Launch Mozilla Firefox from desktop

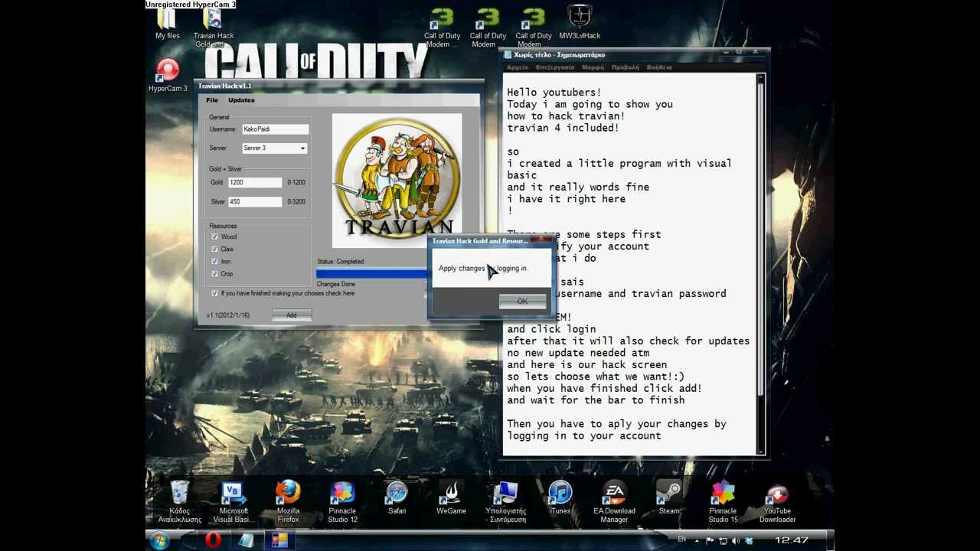click(x=288, y=502)
